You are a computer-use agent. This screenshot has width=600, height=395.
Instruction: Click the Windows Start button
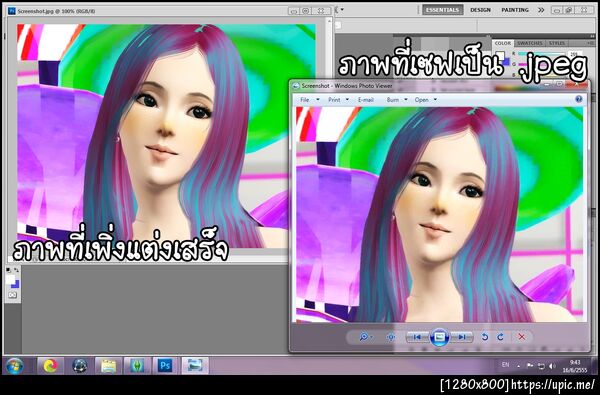click(15, 366)
